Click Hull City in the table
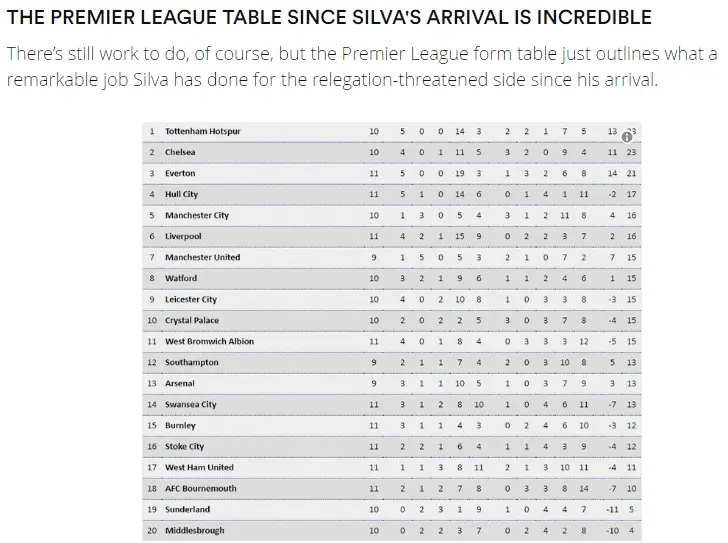728x543 pixels. [181, 194]
